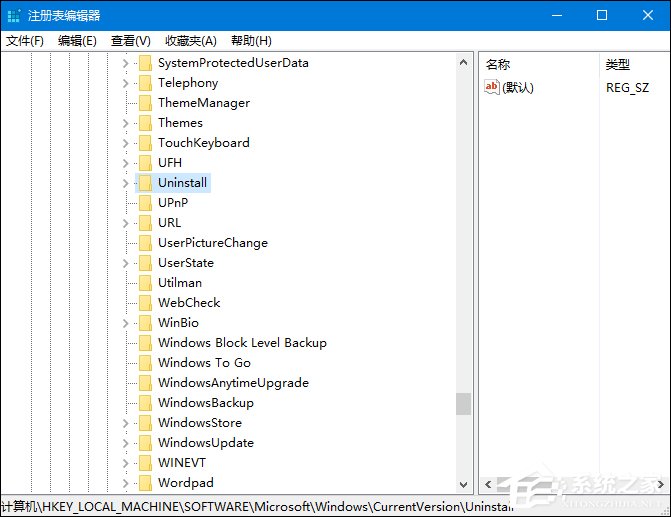Viewport: 671px width, 517px height.
Task: Click the tree vertical scrollbar thumb
Action: (463, 403)
